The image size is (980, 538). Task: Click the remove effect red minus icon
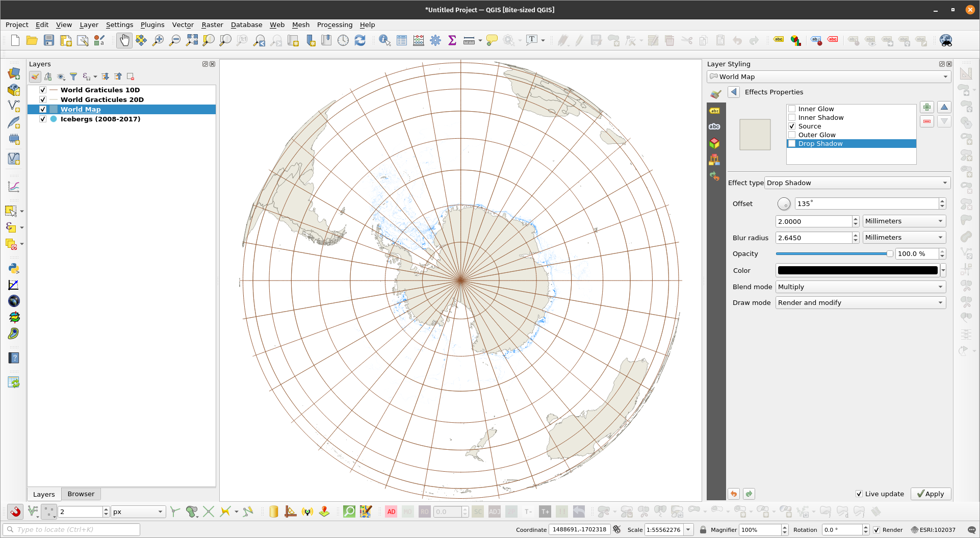pyautogui.click(x=927, y=121)
